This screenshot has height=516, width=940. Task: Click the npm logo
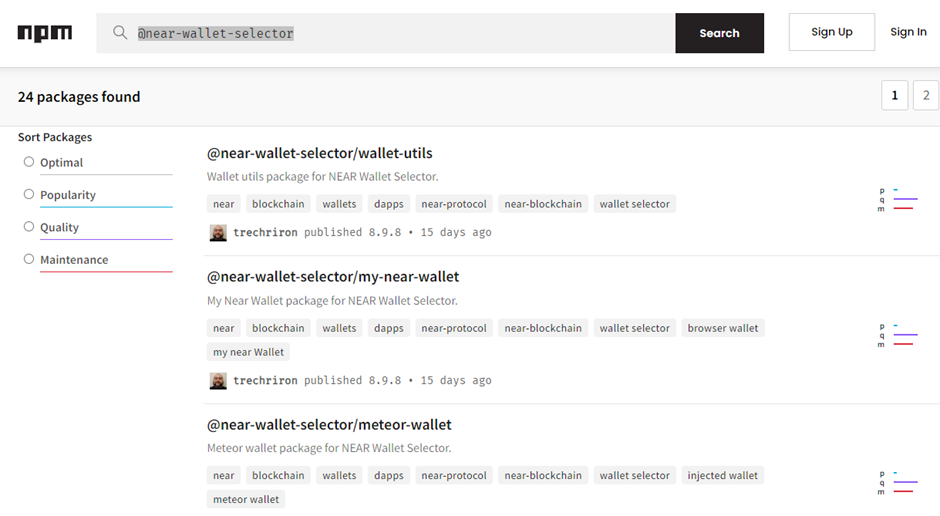pos(45,33)
